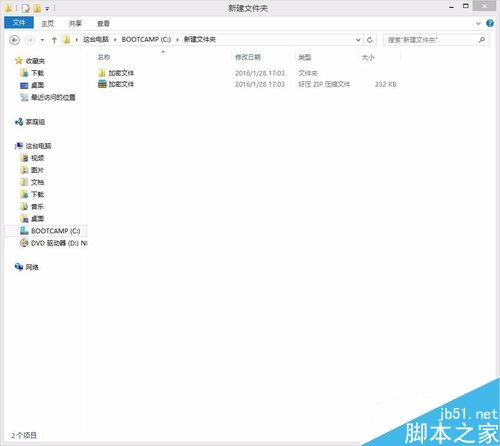Screen dimensions: 500x446
Task: Click the back navigation arrow
Action: [14, 40]
